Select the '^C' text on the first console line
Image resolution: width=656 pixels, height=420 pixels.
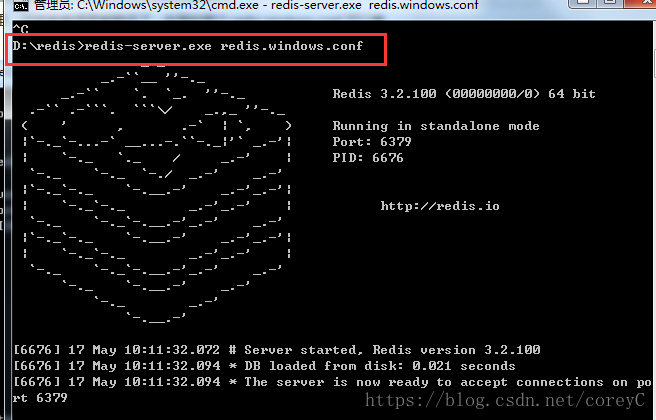pyautogui.click(x=20, y=29)
